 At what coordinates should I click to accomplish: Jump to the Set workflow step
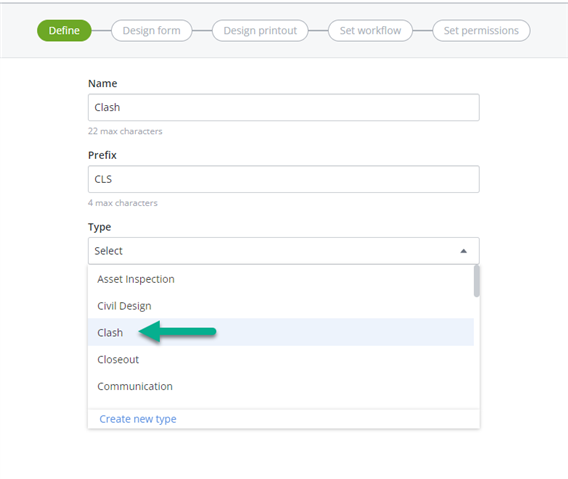tap(370, 30)
